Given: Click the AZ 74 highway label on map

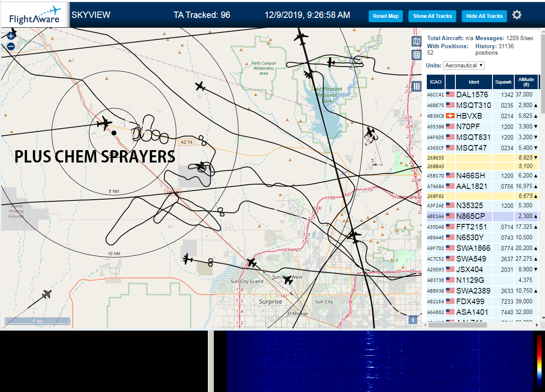Looking at the screenshot, I should pyautogui.click(x=187, y=142).
